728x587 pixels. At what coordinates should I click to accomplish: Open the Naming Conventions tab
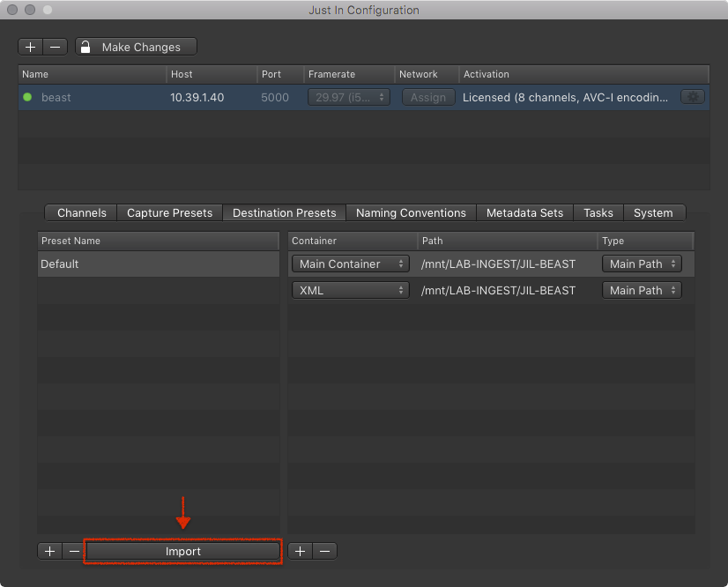point(411,212)
